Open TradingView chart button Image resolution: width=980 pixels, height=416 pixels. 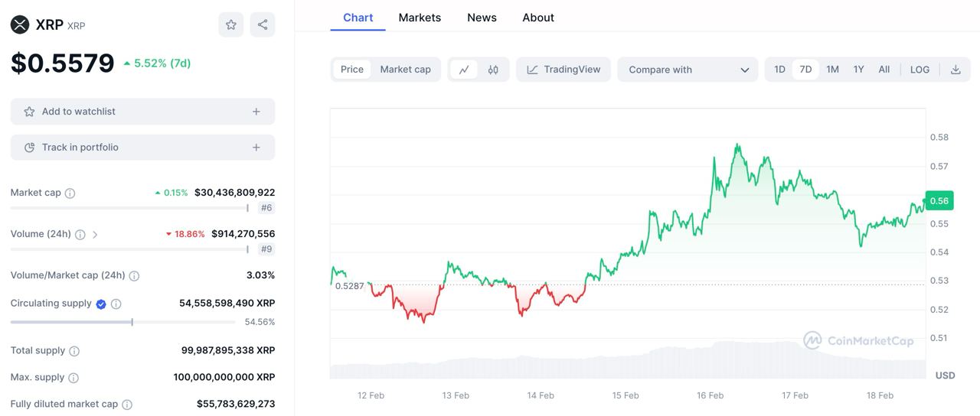click(x=563, y=70)
